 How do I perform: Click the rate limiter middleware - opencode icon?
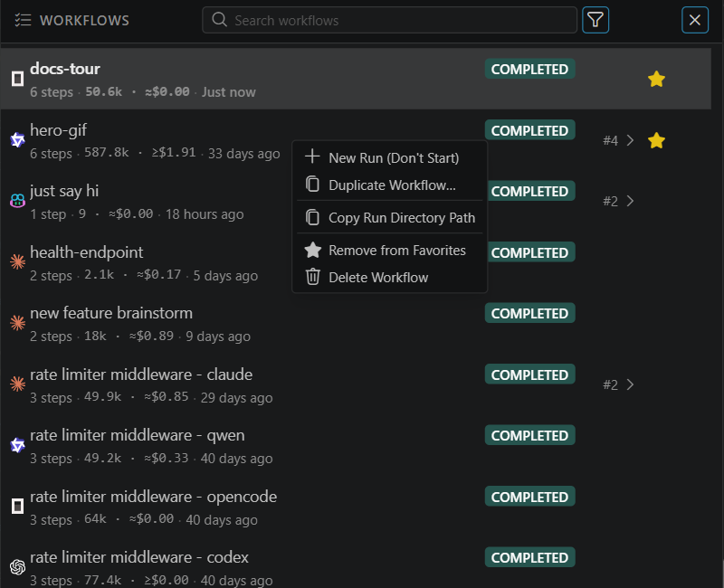(17, 506)
